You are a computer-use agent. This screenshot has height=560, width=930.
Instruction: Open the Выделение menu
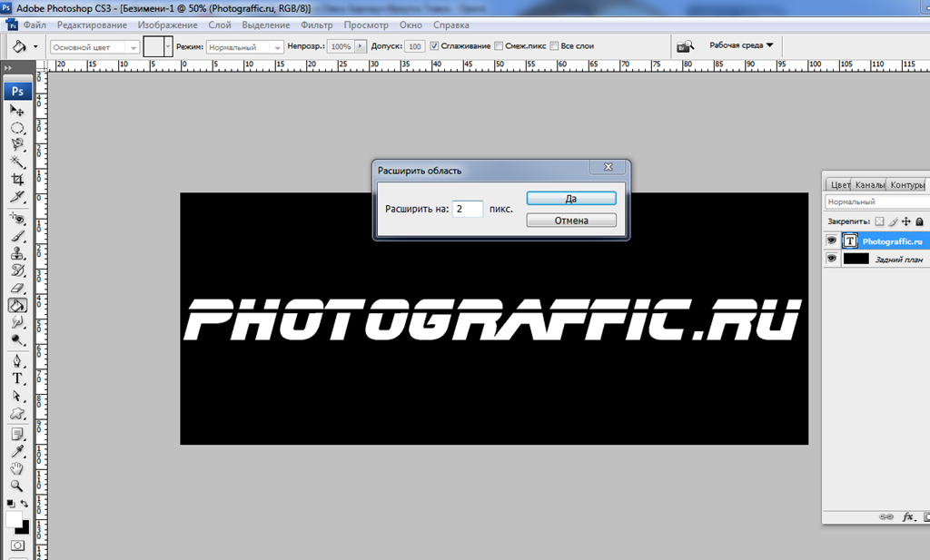tap(266, 25)
